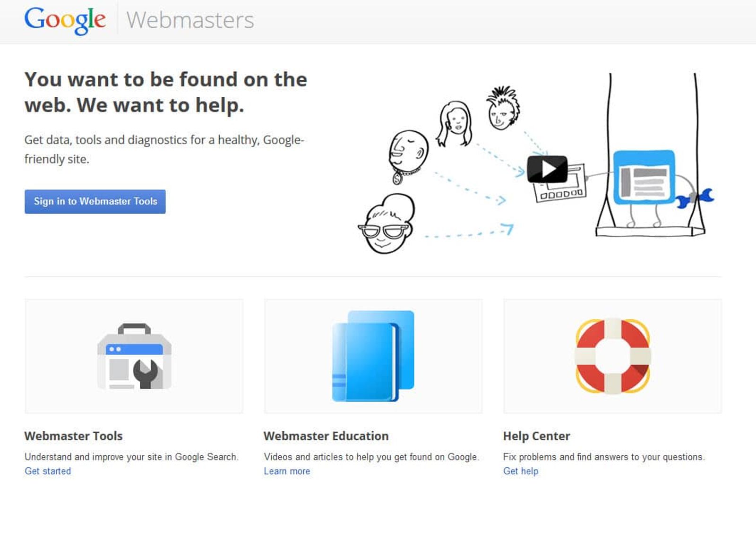The width and height of the screenshot is (756, 546).
Task: Click 'Fix problems and find answers' description
Action: click(x=604, y=457)
